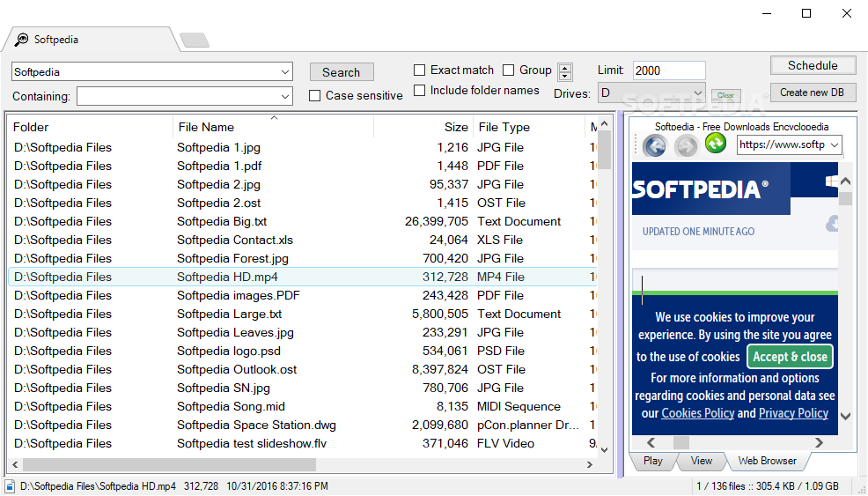The width and height of the screenshot is (868, 496).
Task: Click file list scroll right arrow
Action: click(590, 464)
